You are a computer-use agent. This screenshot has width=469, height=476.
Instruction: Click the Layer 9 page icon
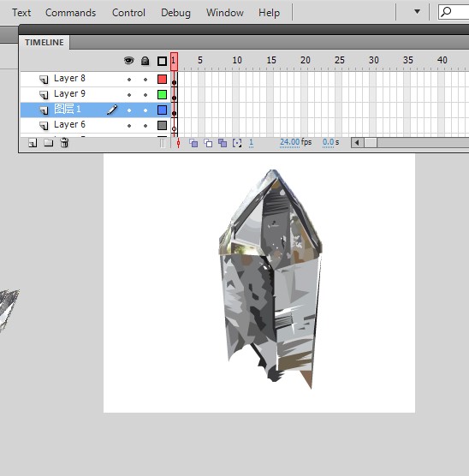pos(44,95)
